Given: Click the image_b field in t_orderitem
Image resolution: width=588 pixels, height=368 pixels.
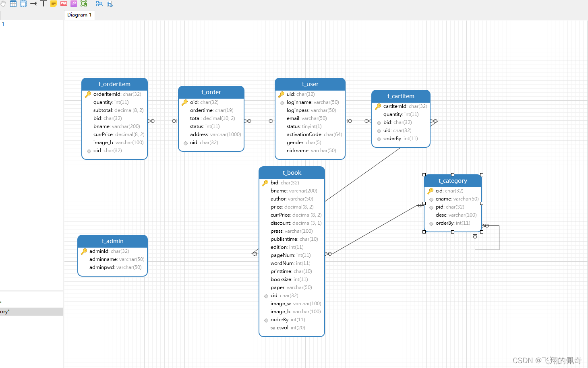Looking at the screenshot, I should pos(118,143).
